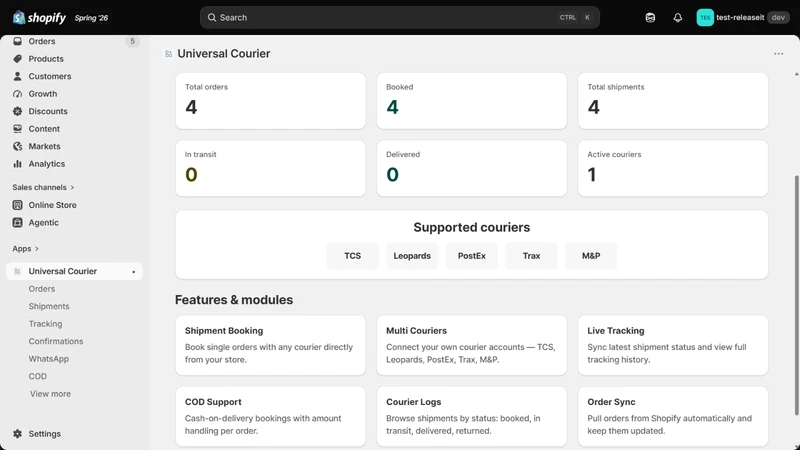Click the test-releaseit account button
Viewport: 800px width, 450px height.
point(743,18)
